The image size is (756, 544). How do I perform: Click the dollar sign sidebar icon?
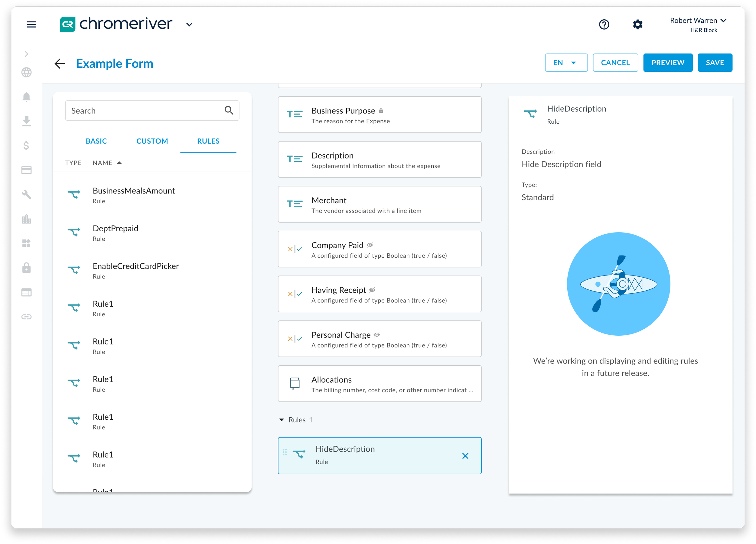[26, 146]
